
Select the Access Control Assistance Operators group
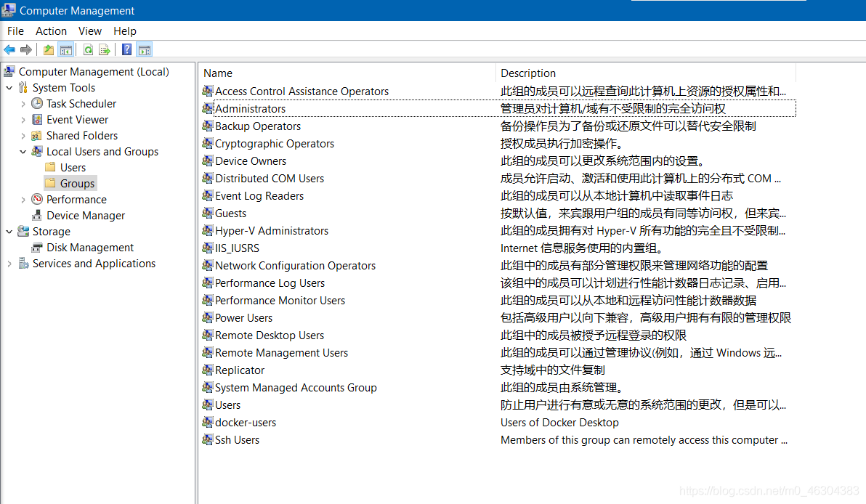click(x=302, y=91)
